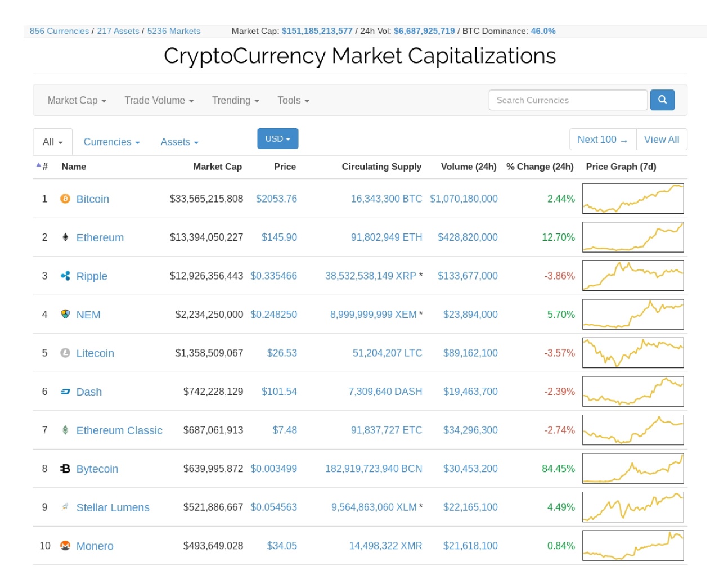The height and width of the screenshot is (575, 728).
Task: Open the Assets filter tab
Action: click(179, 142)
